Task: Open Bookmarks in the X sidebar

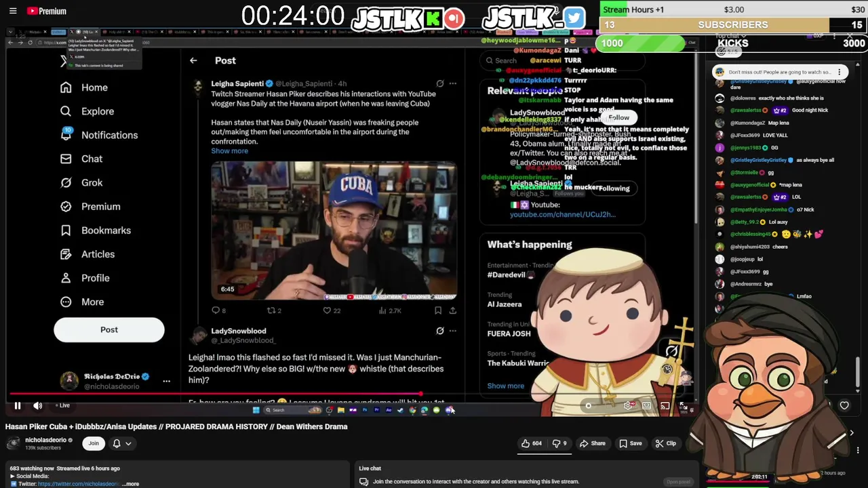Action: 96,230
